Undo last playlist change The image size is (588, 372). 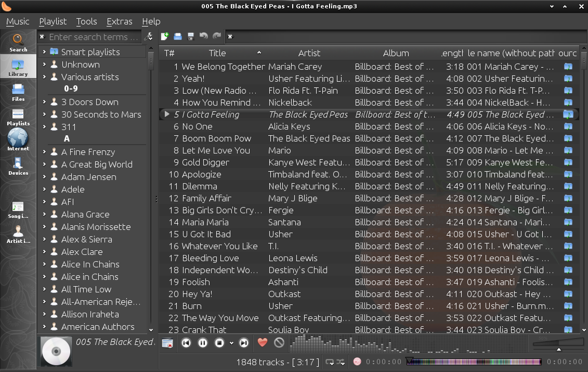click(x=204, y=36)
